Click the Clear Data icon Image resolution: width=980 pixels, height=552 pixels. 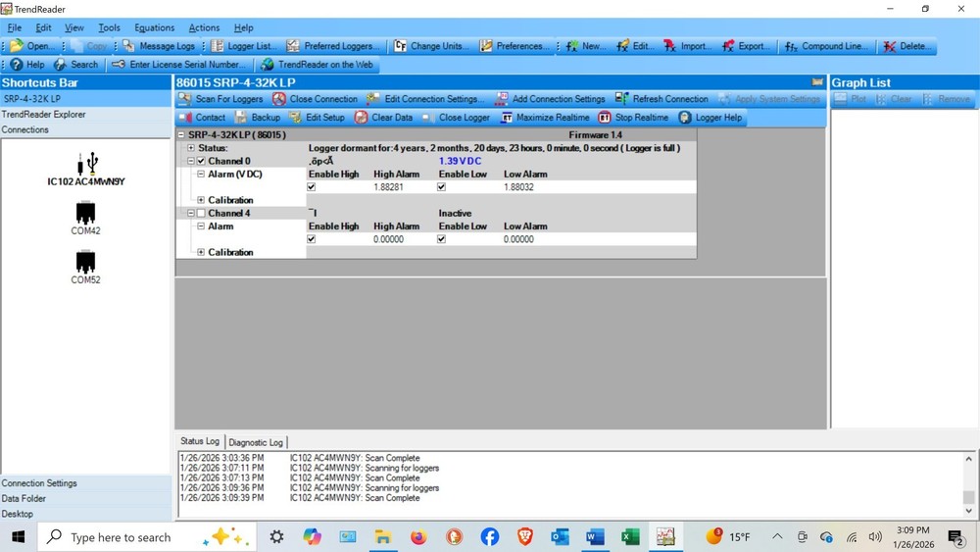(362, 118)
